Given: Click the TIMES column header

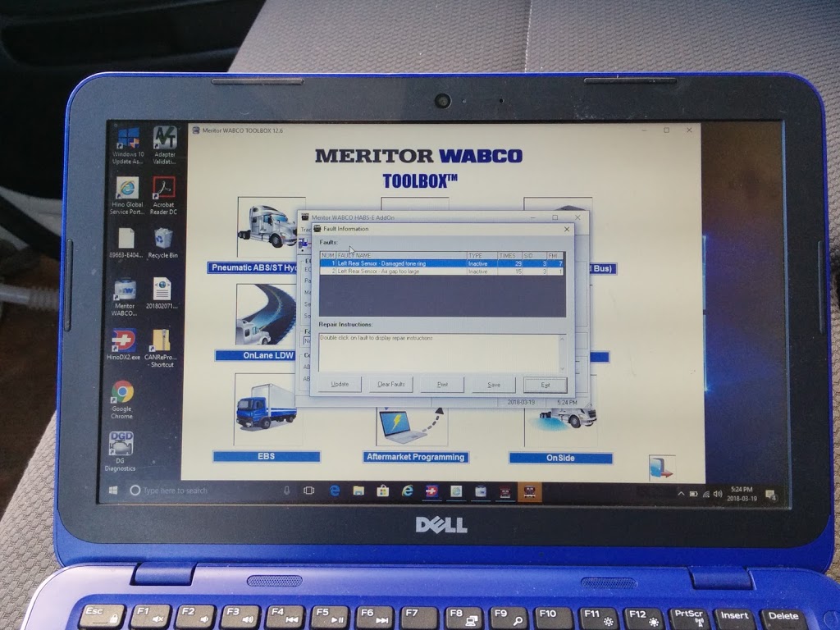Looking at the screenshot, I should [510, 256].
